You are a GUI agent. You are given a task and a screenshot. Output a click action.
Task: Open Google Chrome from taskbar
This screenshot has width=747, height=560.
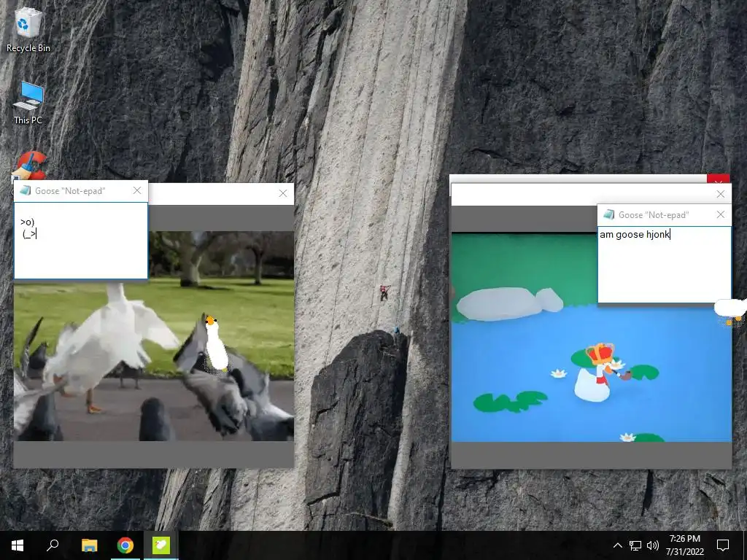click(x=125, y=545)
